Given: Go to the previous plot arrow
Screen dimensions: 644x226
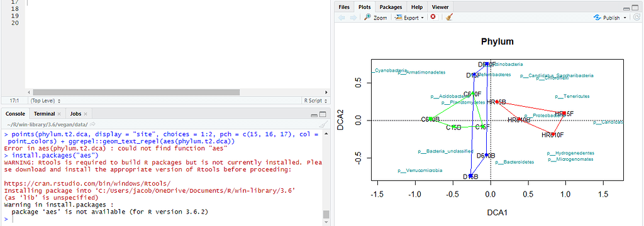Looking at the screenshot, I should 341,18.
